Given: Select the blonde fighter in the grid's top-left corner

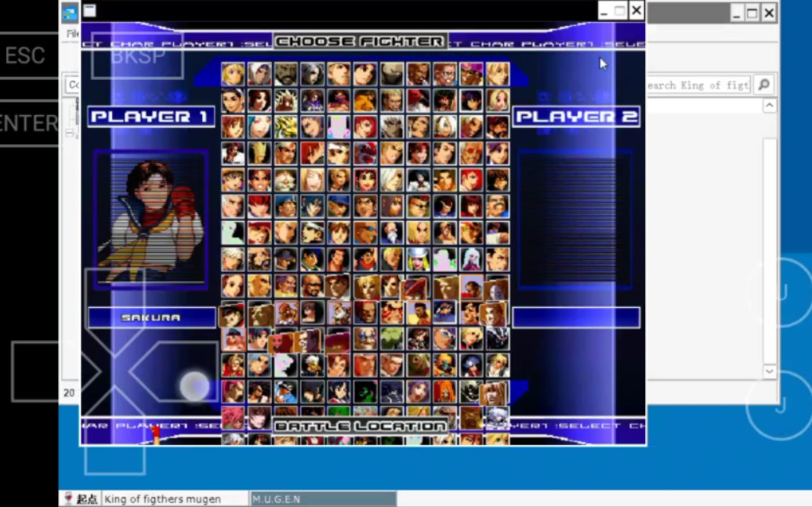Looking at the screenshot, I should point(233,74).
